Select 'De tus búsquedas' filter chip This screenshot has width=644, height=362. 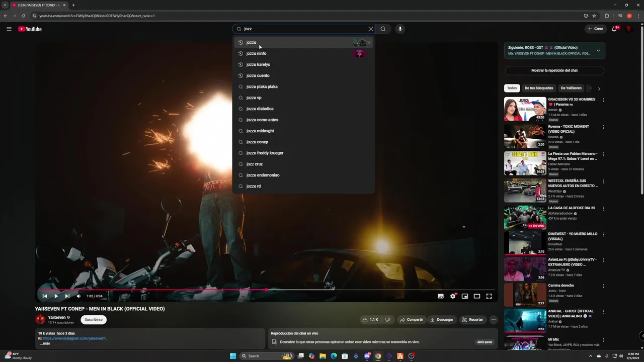tap(539, 88)
